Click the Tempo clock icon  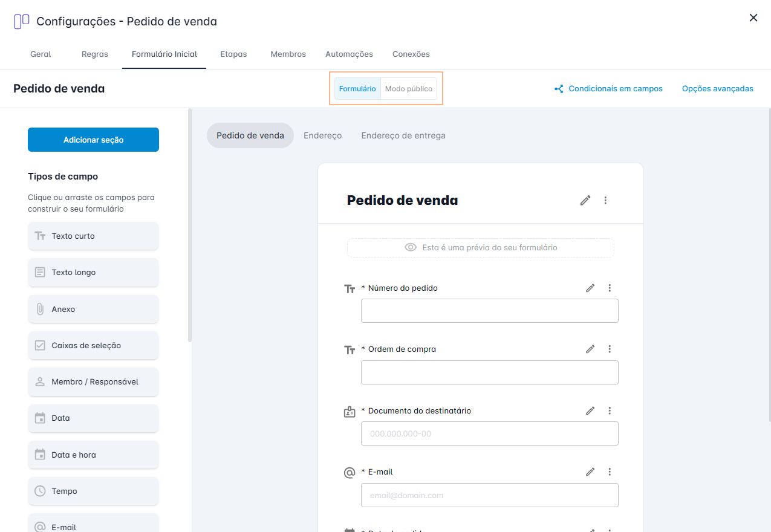click(40, 491)
